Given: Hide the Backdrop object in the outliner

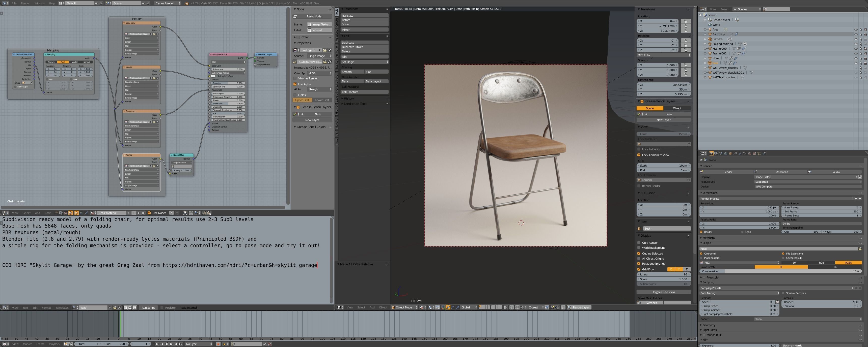Looking at the screenshot, I should click(x=856, y=34).
